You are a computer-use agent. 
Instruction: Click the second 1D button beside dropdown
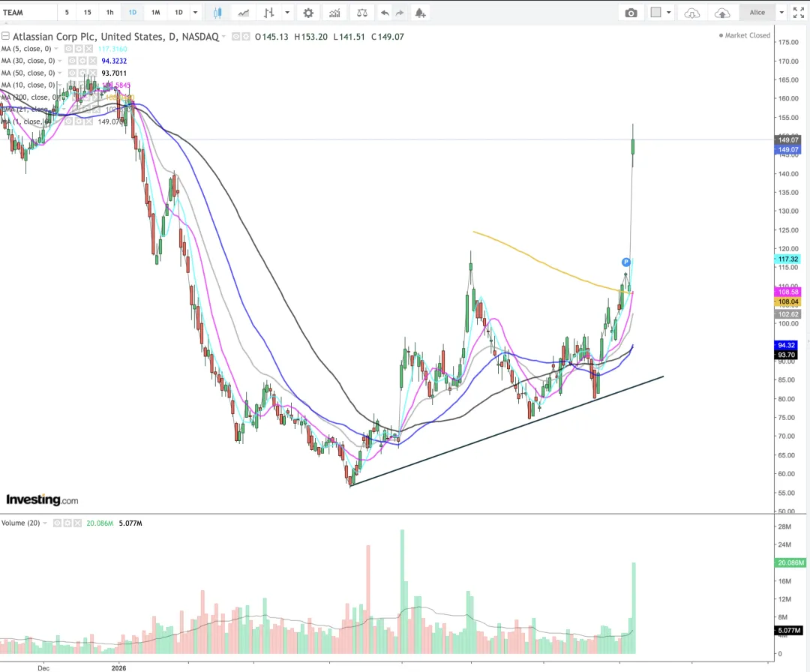click(x=178, y=13)
